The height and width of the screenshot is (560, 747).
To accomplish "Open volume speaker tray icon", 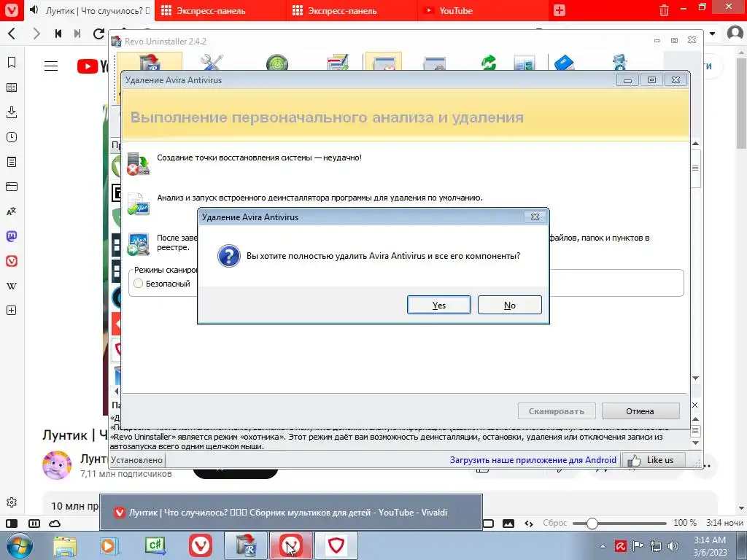I will (x=673, y=546).
